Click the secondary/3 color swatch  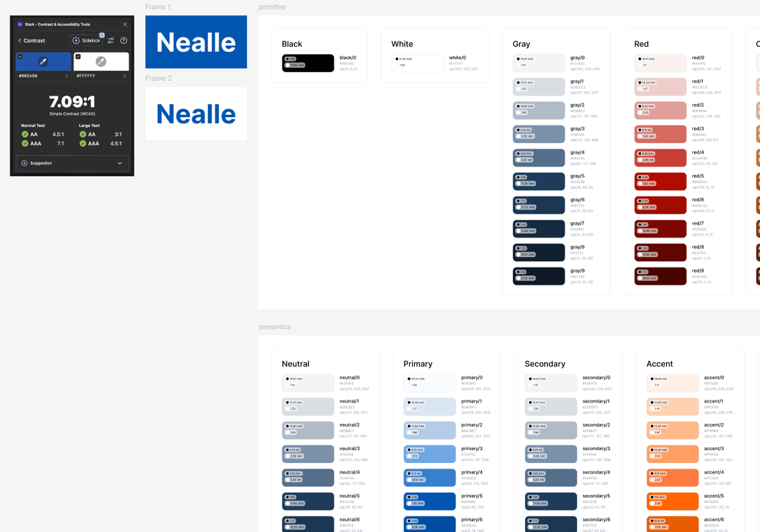tap(551, 454)
